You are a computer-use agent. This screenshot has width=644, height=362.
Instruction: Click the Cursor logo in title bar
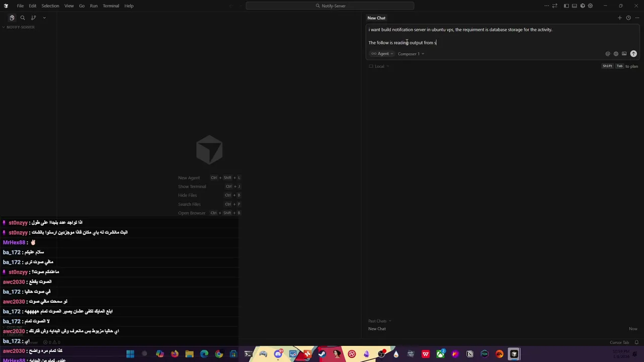6,6
